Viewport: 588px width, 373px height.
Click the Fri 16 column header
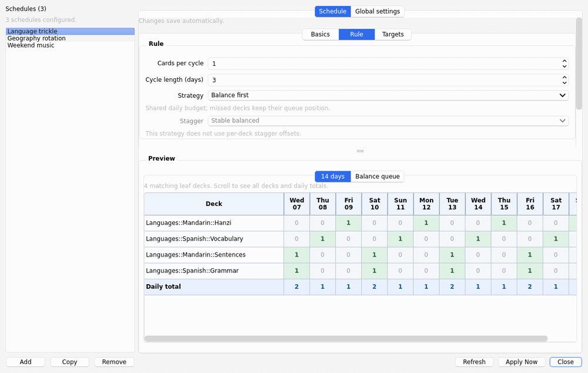point(530,204)
